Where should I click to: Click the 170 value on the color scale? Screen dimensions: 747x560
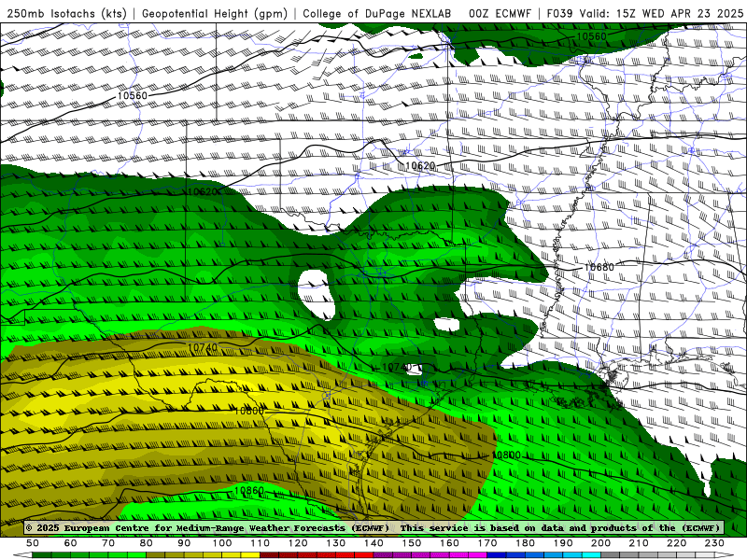[x=486, y=543]
